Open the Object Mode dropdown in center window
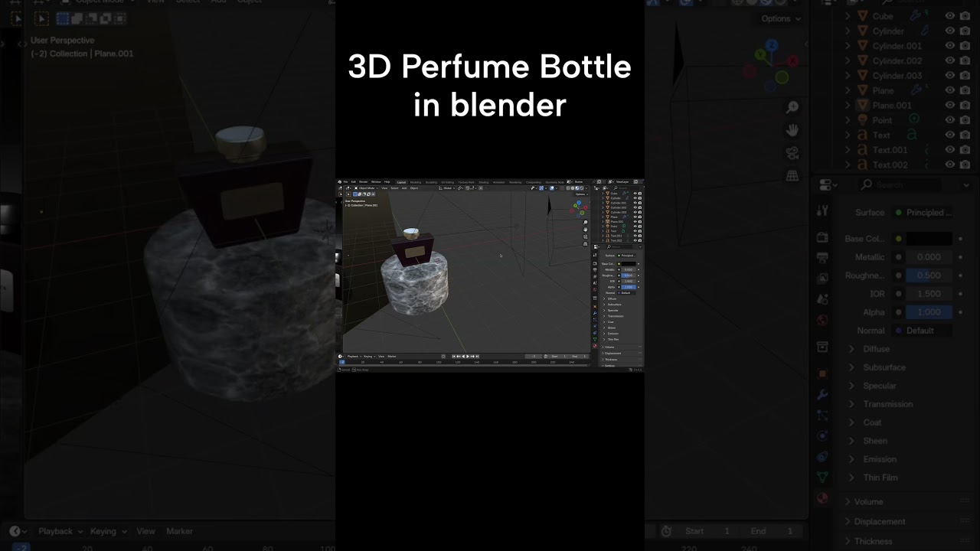This screenshot has height=551, width=980. click(x=366, y=188)
